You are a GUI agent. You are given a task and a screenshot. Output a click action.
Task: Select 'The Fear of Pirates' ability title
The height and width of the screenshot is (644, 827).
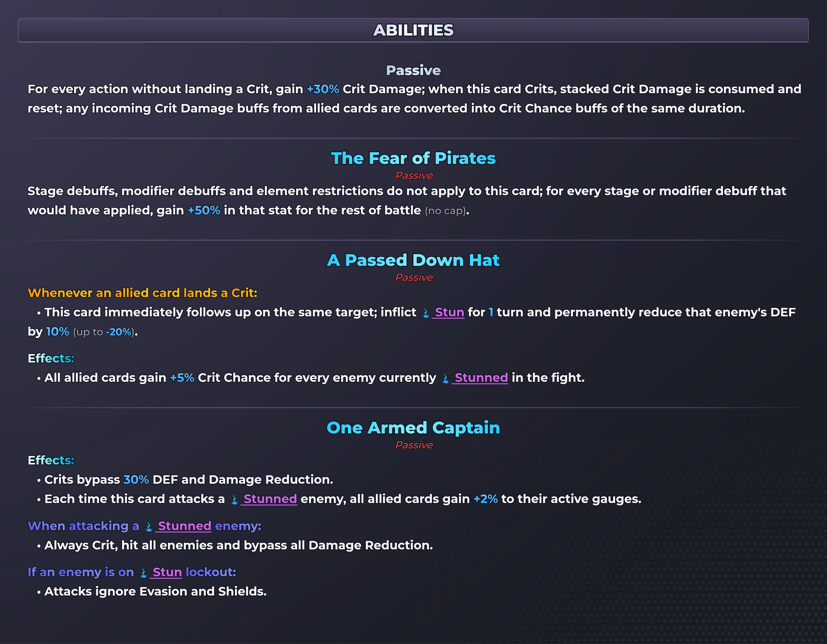pos(413,158)
